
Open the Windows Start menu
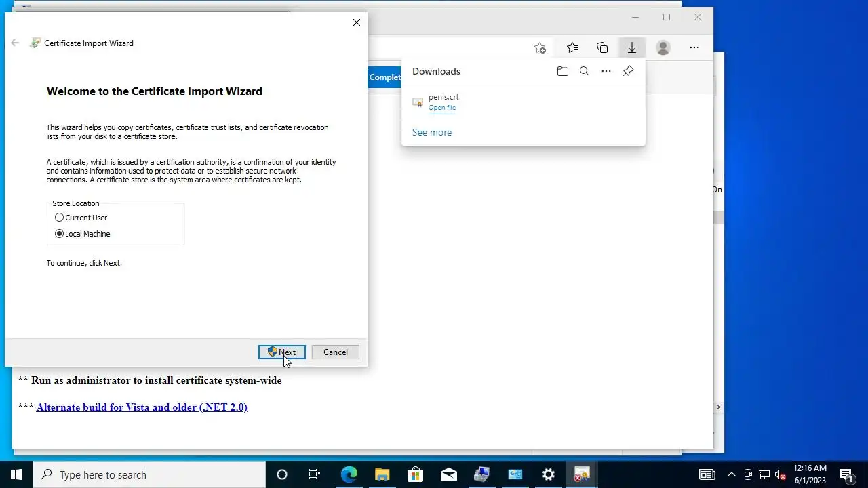[x=16, y=474]
